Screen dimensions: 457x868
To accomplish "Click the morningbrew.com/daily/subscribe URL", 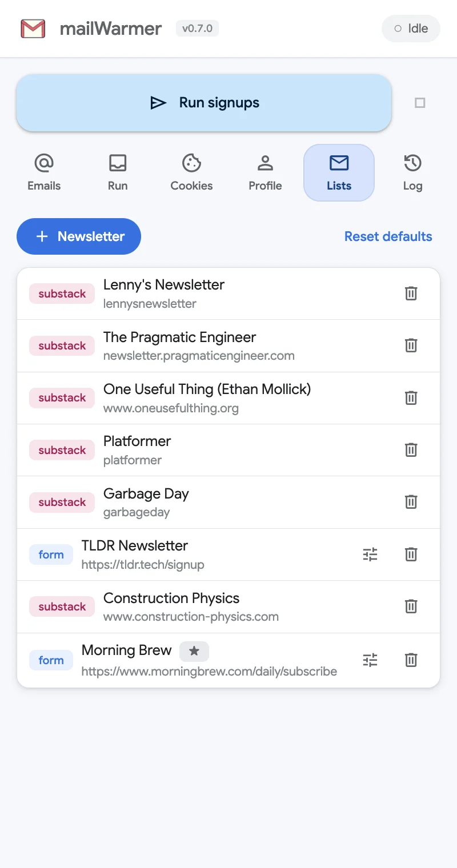I will [x=209, y=671].
